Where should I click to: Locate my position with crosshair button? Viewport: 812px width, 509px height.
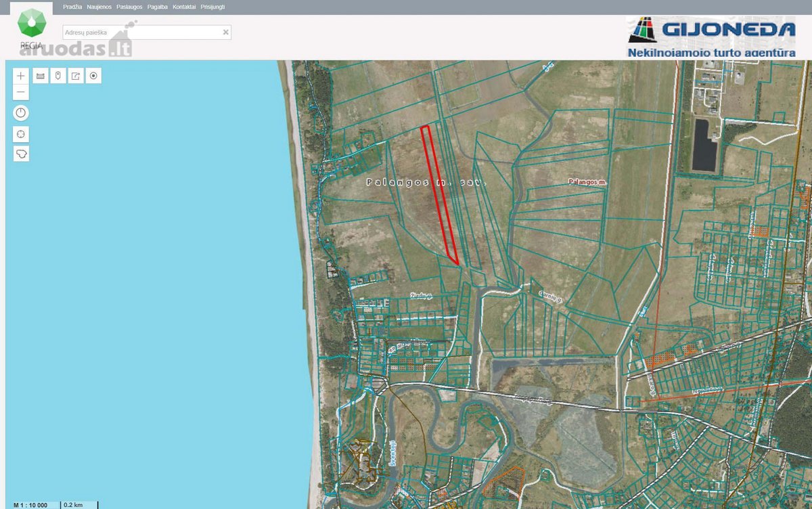point(21,134)
